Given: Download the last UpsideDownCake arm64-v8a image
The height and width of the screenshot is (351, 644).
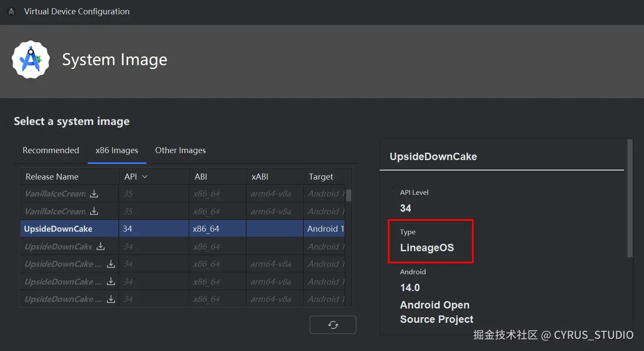Looking at the screenshot, I should [x=111, y=299].
